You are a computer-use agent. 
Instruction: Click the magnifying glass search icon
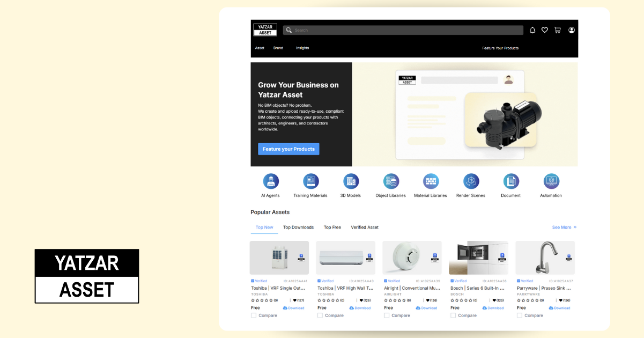tap(289, 30)
